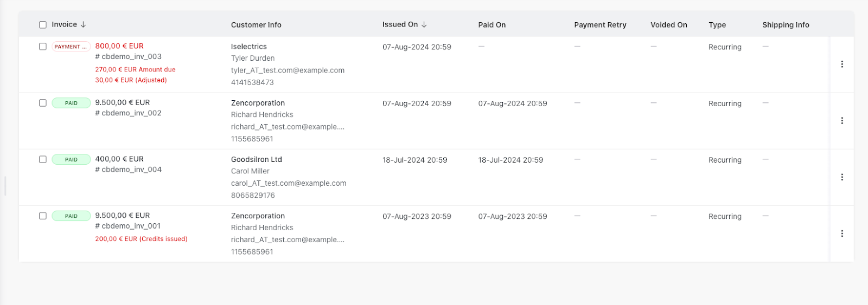Open customer Iselectrics
Viewport: 868px width, 305px height.
249,47
